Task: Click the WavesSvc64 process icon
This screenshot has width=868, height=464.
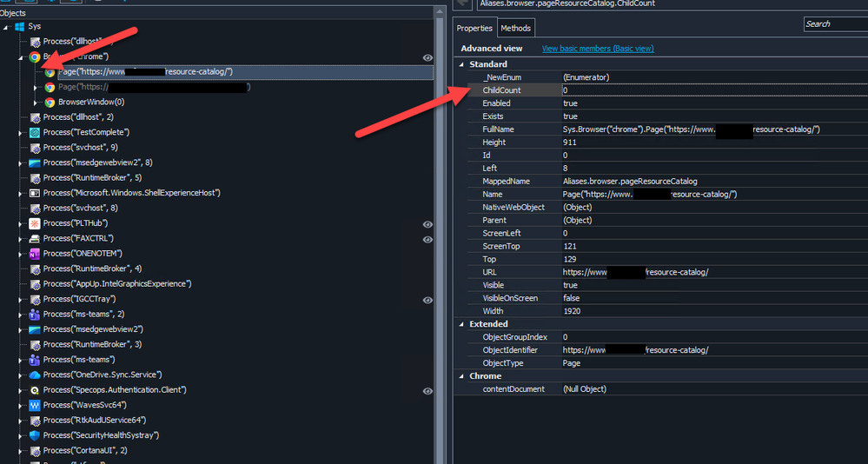Action: coord(35,405)
